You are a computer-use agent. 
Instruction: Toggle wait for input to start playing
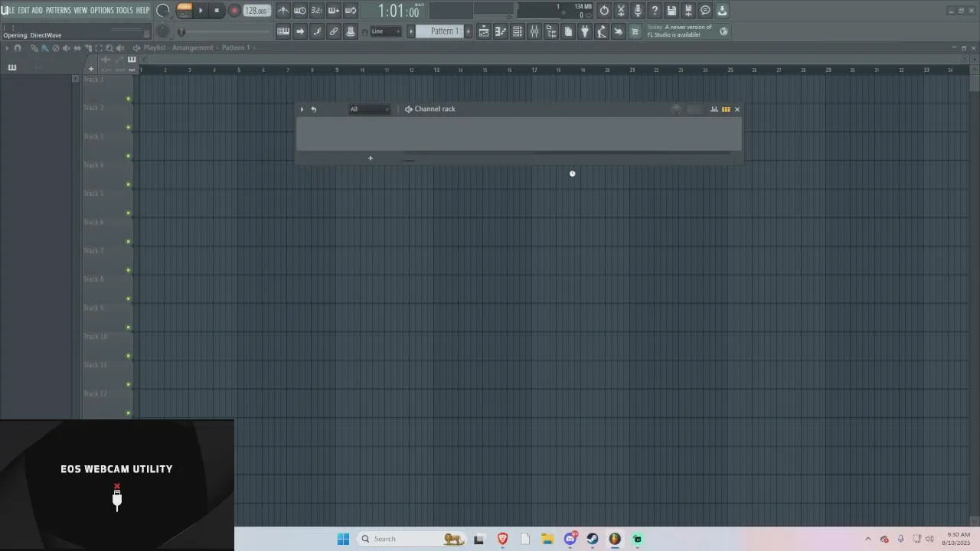[300, 11]
